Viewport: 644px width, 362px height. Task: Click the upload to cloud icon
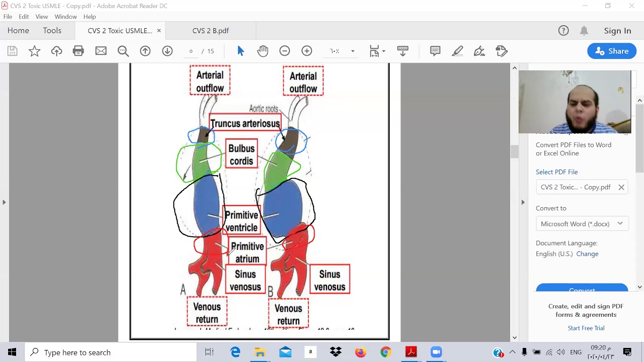[x=56, y=51]
